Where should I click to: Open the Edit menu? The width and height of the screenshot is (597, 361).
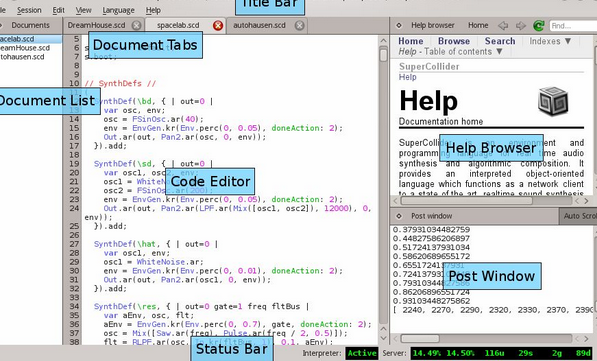[58, 10]
